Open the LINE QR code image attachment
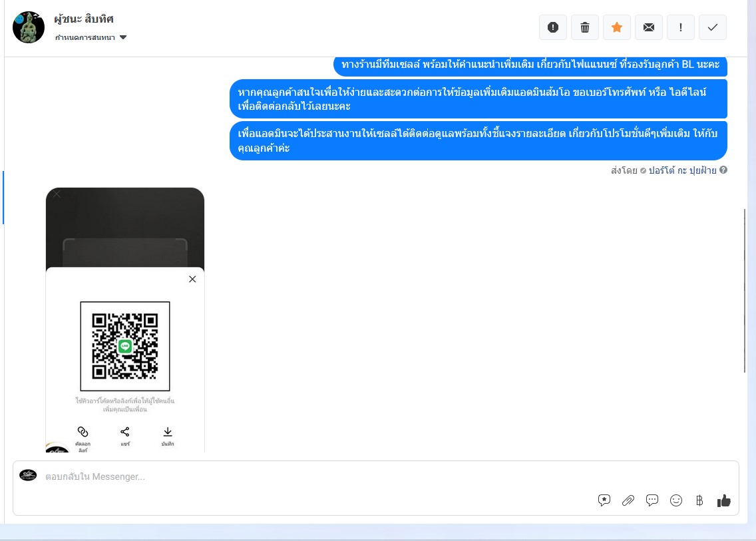The image size is (756, 541). pos(125,319)
